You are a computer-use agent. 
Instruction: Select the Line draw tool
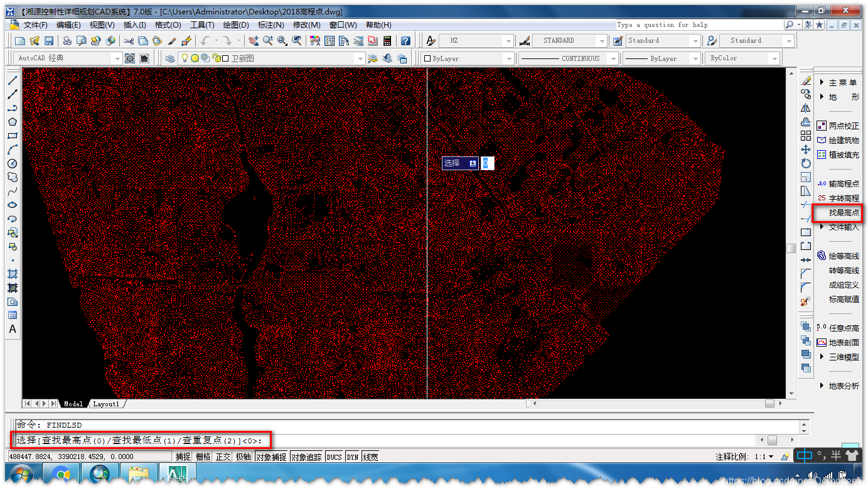click(x=12, y=80)
